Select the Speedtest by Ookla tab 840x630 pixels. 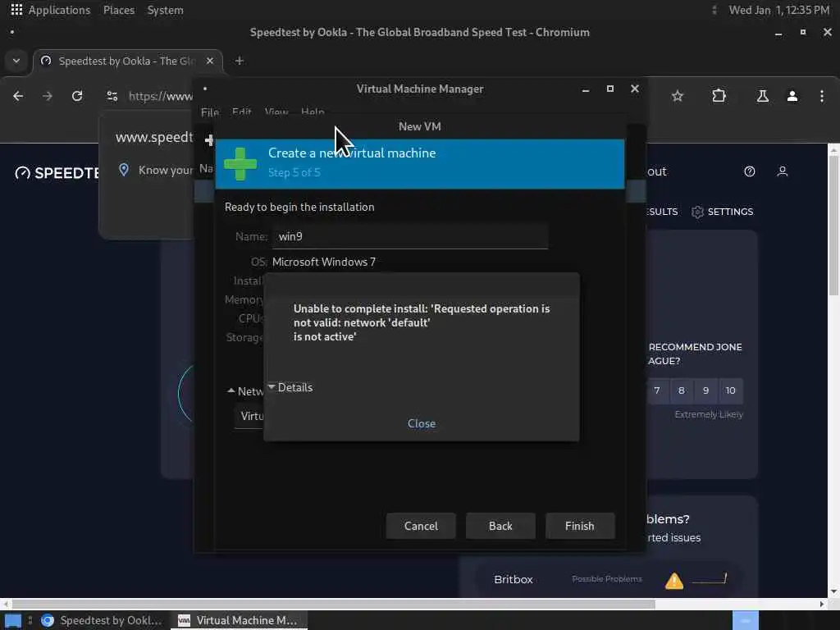coord(127,61)
